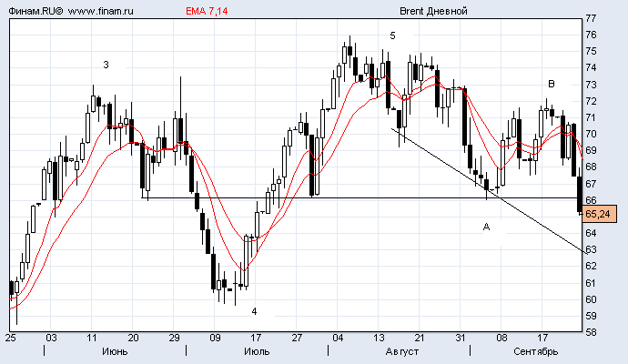Click date label 11 on the time axis
The width and height of the screenshot is (628, 364).
pos(92,338)
